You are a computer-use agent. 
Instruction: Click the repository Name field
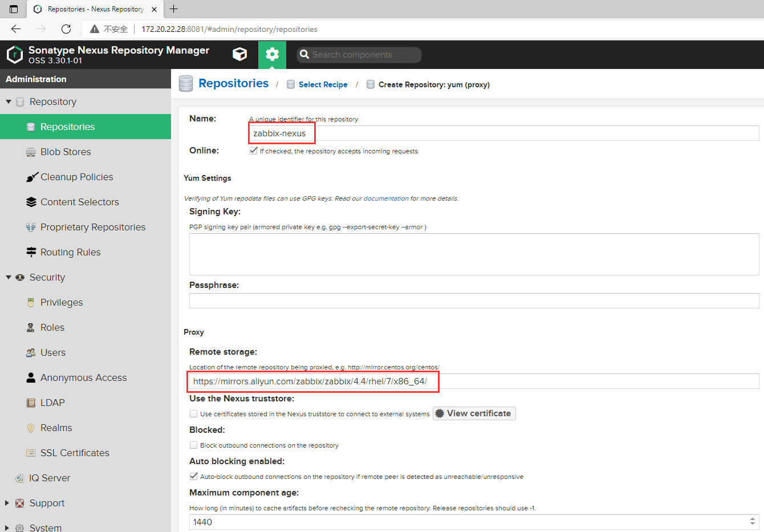pyautogui.click(x=504, y=133)
